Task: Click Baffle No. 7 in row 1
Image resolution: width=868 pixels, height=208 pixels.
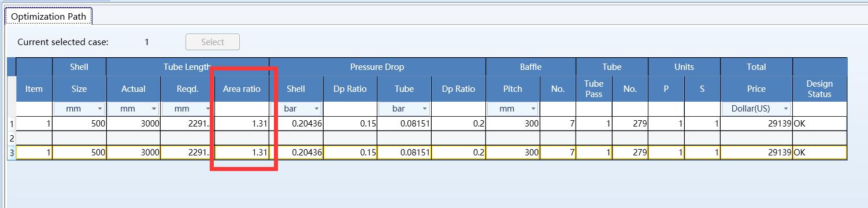Action: tap(558, 124)
